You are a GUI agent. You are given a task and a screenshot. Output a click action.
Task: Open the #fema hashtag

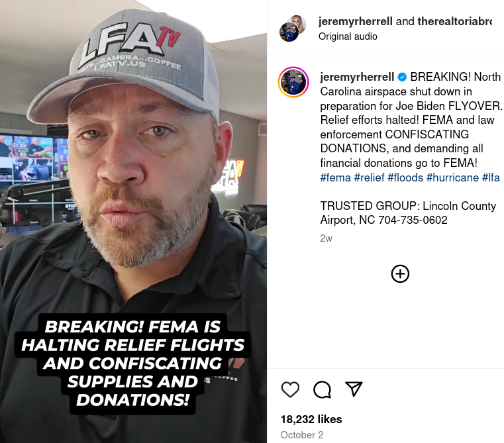(x=336, y=177)
